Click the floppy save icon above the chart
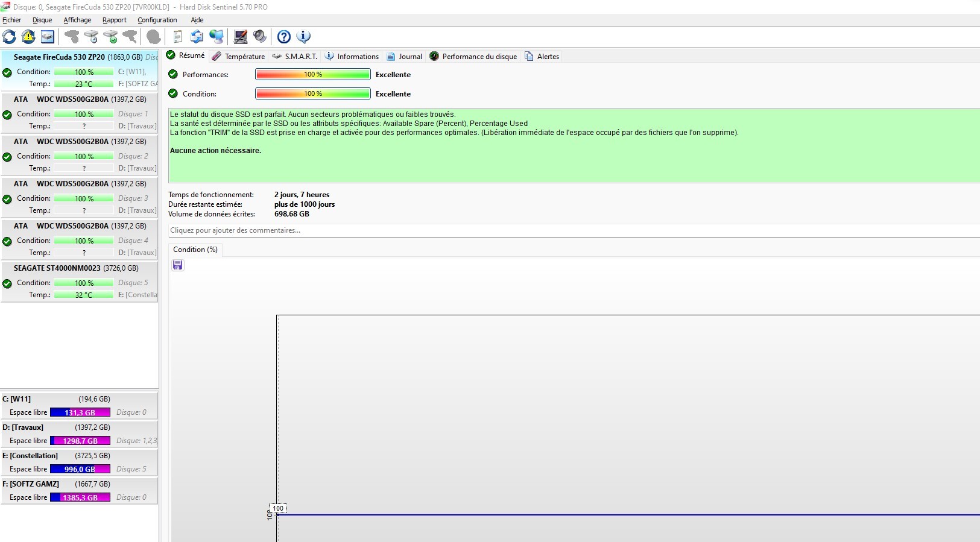Screen dimensions: 980x542 [x=177, y=265]
